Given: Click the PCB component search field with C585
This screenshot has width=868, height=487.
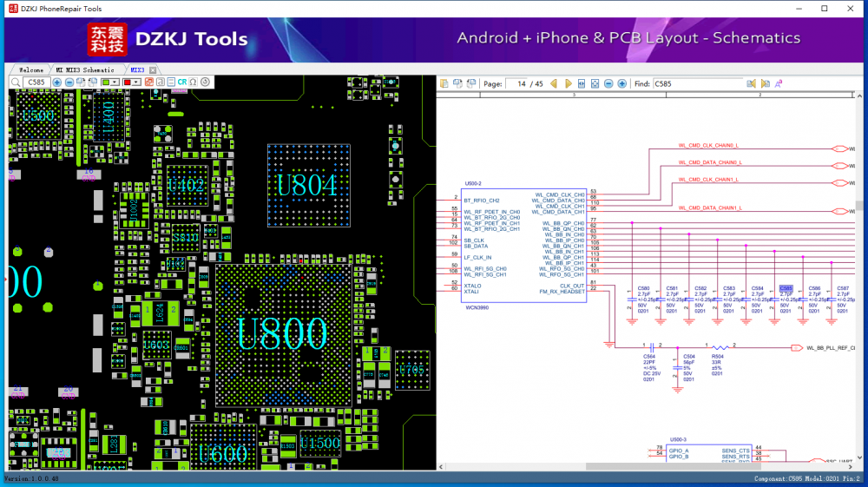Looking at the screenshot, I should coord(36,82).
